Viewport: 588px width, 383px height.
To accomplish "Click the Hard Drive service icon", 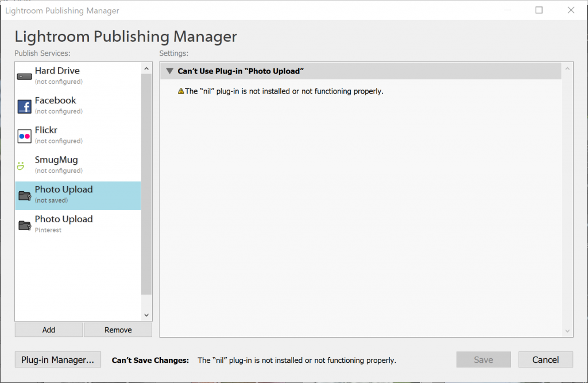I will point(24,76).
